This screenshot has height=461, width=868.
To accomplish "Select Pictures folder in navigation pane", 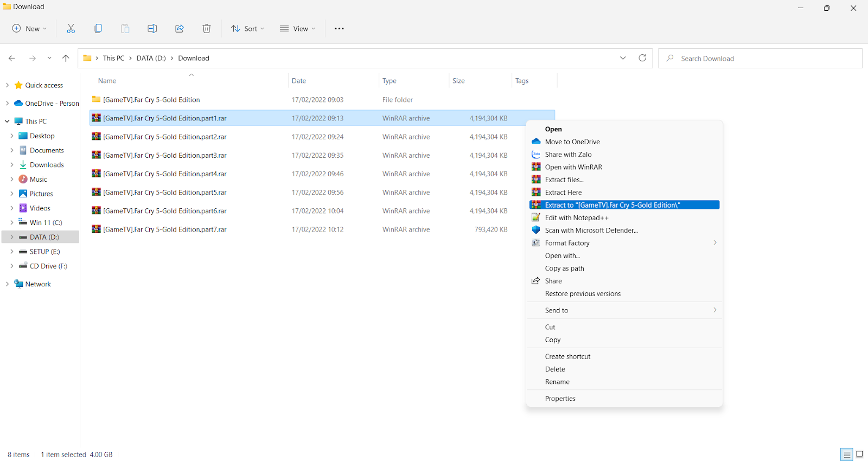I will 41,194.
